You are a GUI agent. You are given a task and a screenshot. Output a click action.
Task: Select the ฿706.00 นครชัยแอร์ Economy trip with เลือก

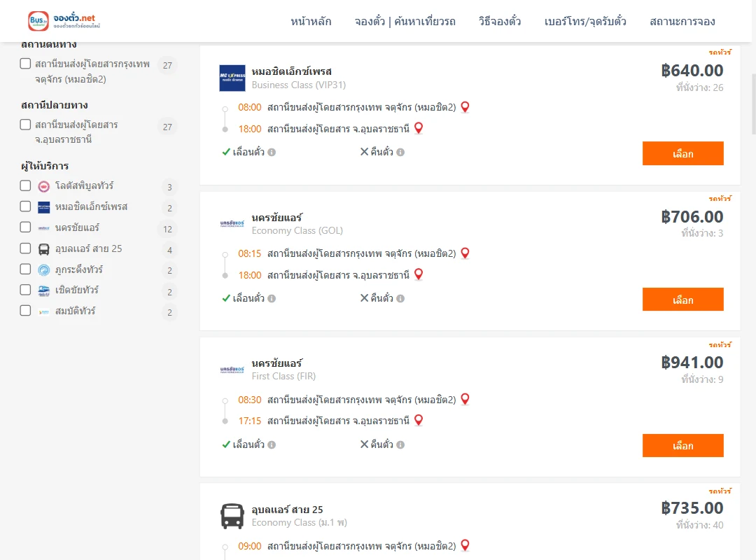[x=682, y=300]
